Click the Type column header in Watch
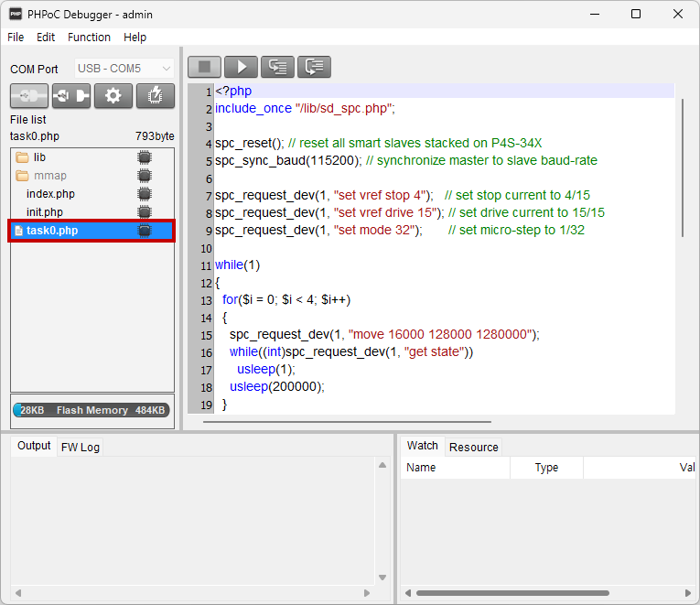The width and height of the screenshot is (700, 605). click(546, 468)
